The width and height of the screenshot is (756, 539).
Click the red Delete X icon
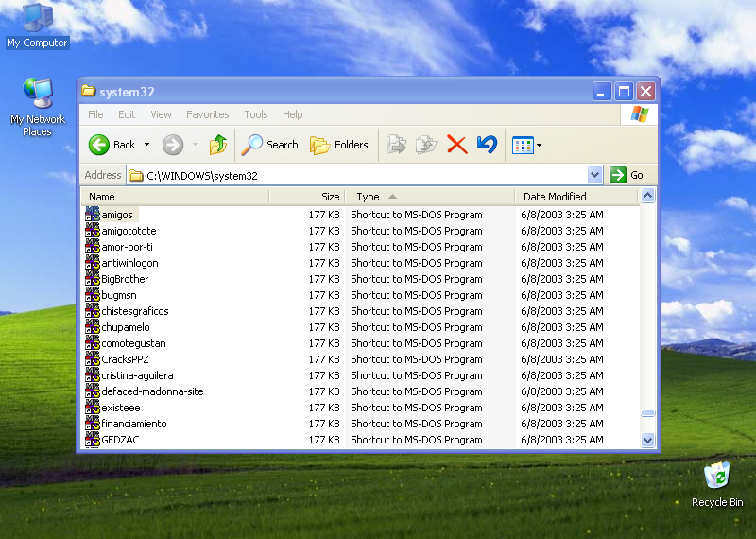point(457,145)
